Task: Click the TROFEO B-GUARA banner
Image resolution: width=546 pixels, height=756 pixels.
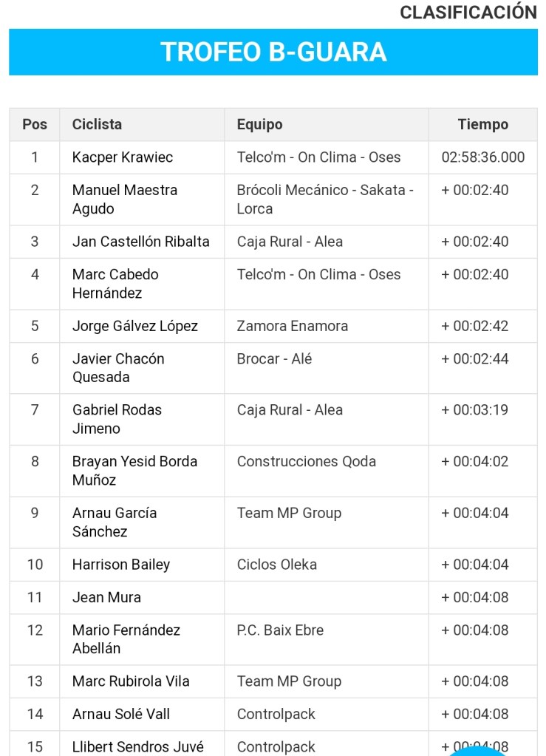Action: pos(273,52)
